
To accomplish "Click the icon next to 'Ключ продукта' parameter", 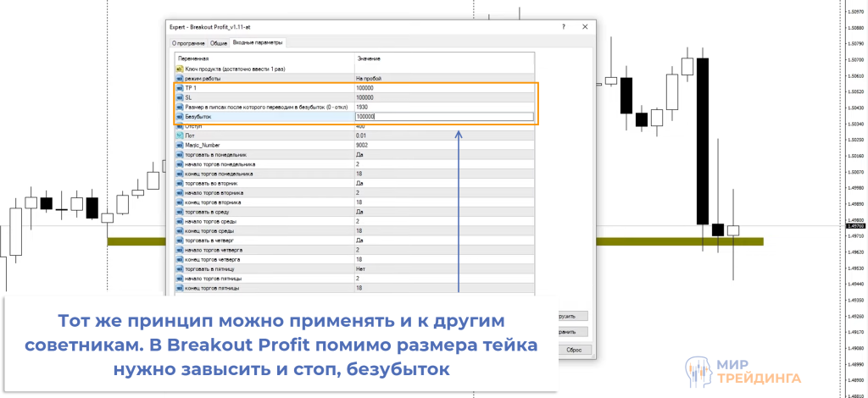I will point(180,69).
